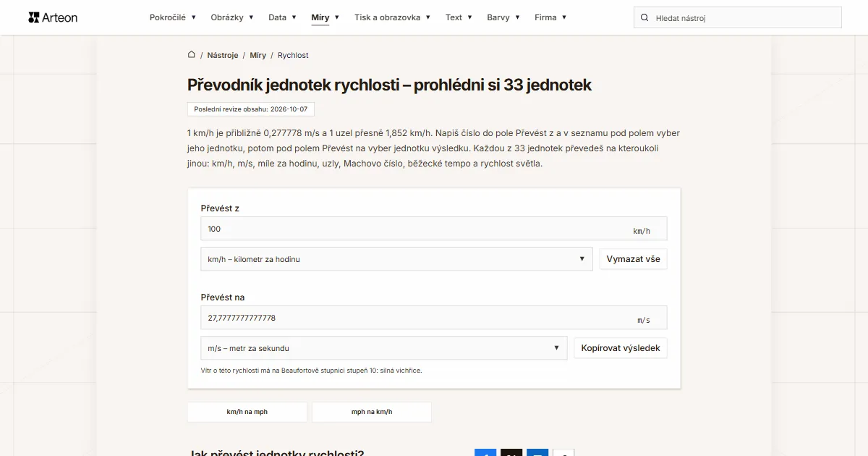Focus the Hledat nástroj search field
Image resolution: width=868 pixels, height=456 pixels.
tap(738, 17)
